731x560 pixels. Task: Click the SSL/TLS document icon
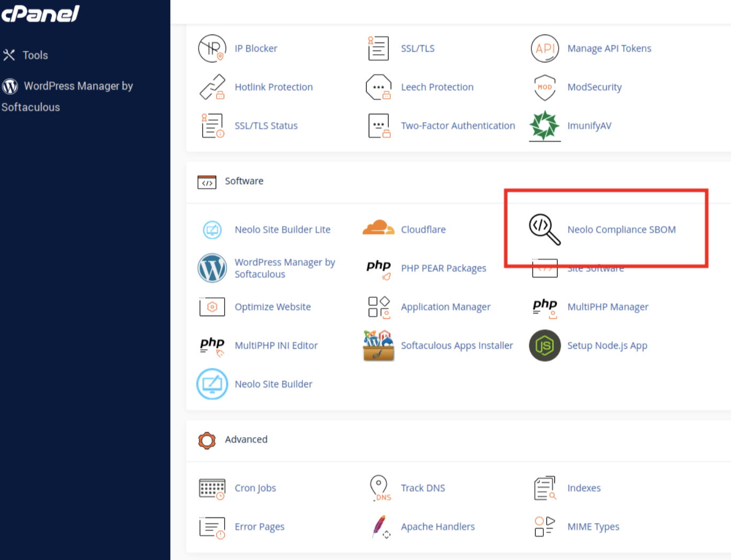click(x=378, y=48)
